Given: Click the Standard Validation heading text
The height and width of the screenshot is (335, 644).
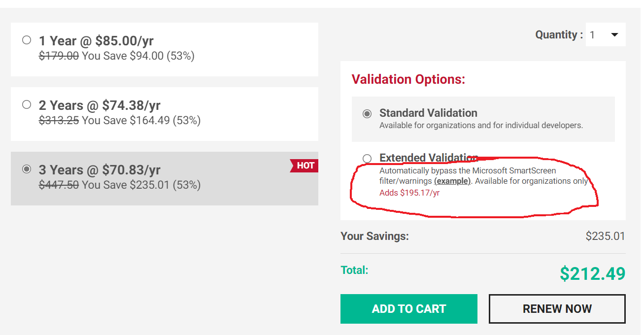Looking at the screenshot, I should coord(428,113).
